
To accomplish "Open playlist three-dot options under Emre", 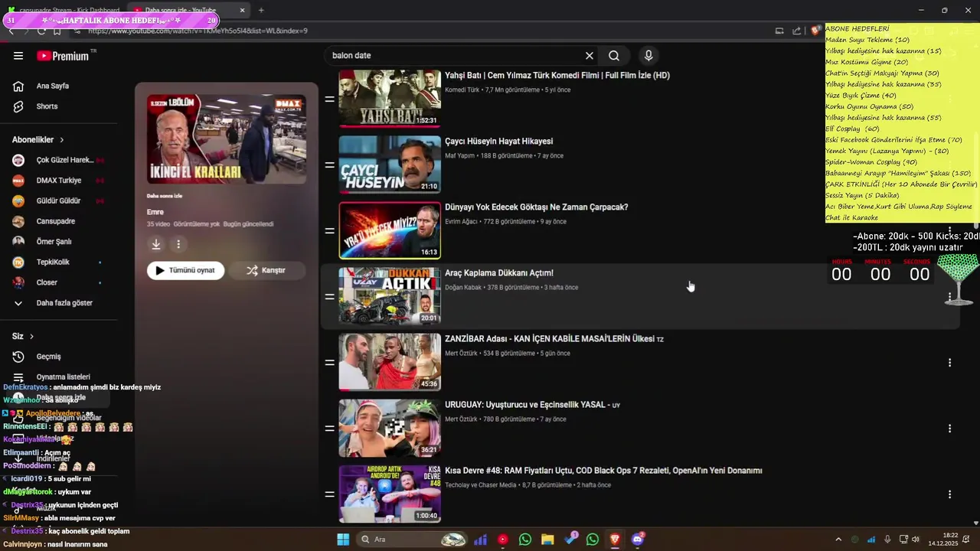I will coord(178,244).
